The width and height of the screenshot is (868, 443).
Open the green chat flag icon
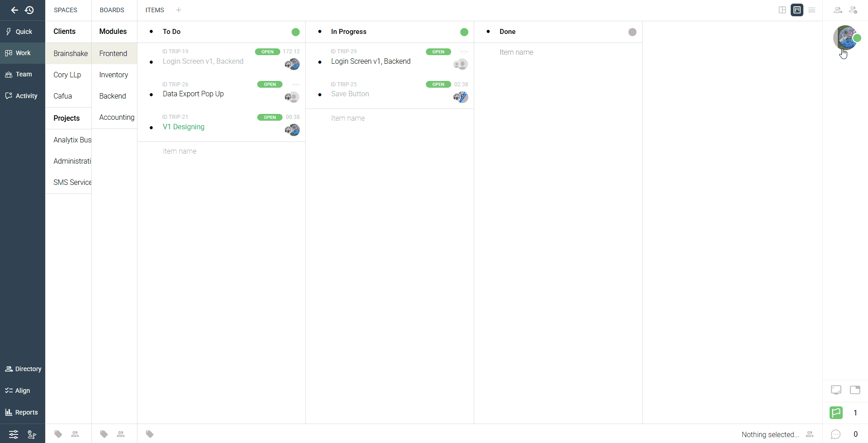(x=836, y=413)
